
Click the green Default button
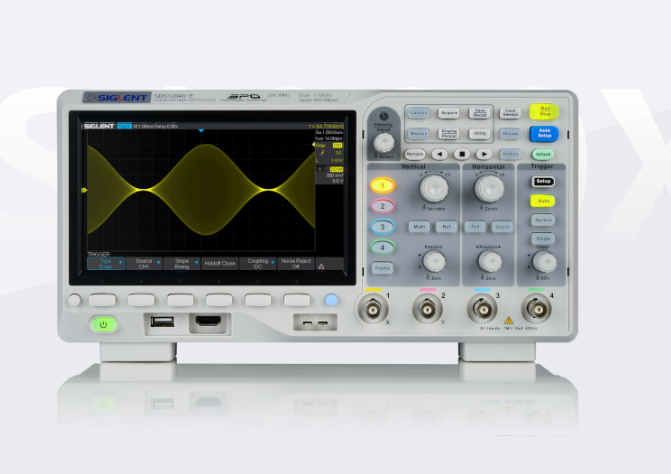point(543,154)
